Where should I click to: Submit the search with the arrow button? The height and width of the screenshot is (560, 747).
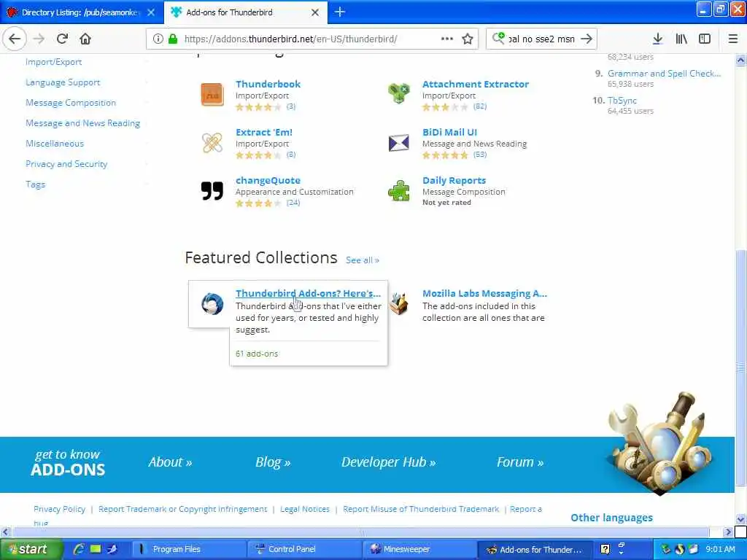(587, 39)
